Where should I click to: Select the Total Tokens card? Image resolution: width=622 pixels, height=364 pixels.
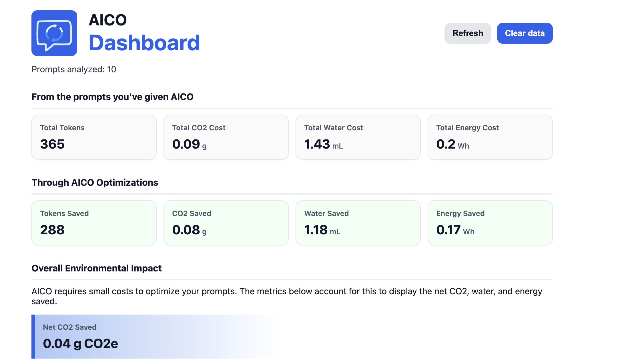coord(94,137)
